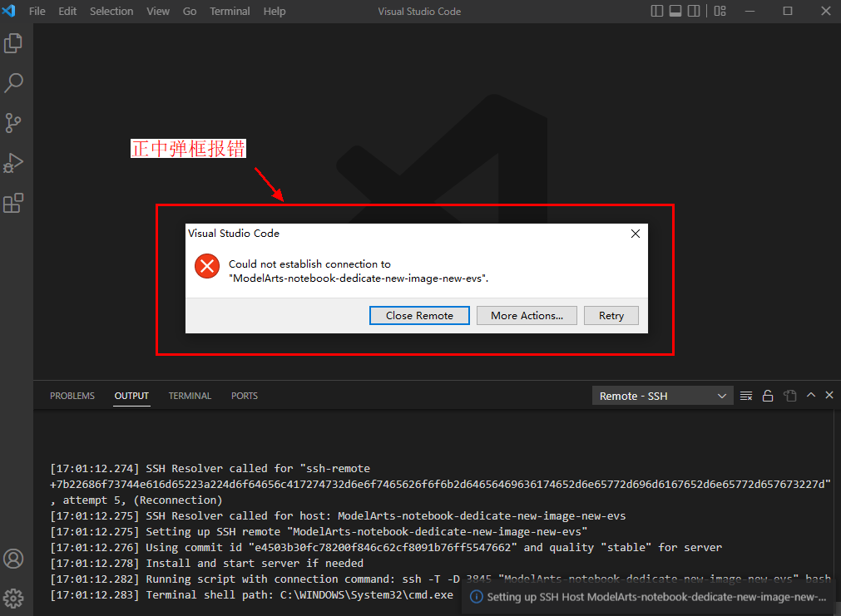Open the Terminal menu
Screen dimensions: 841x616
(230, 12)
